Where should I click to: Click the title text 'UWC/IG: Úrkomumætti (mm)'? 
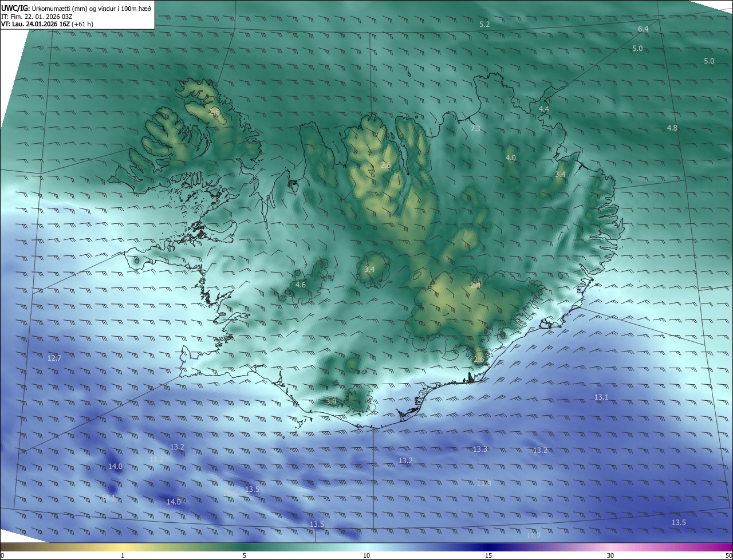pos(42,9)
